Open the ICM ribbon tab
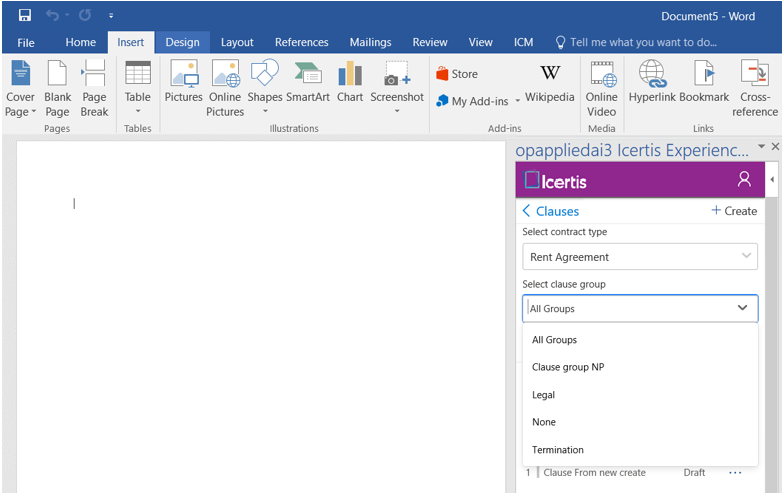Screen dimensions: 783x493 click(x=523, y=43)
